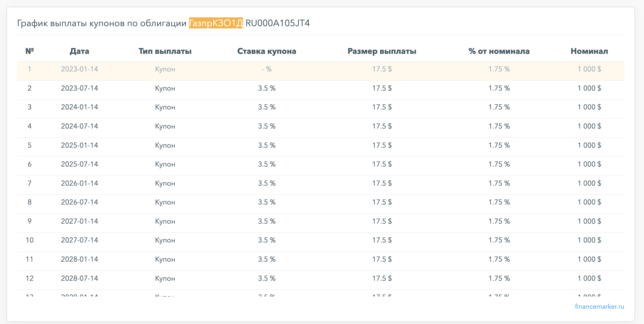Select the date 2025-07-14

coord(79,164)
